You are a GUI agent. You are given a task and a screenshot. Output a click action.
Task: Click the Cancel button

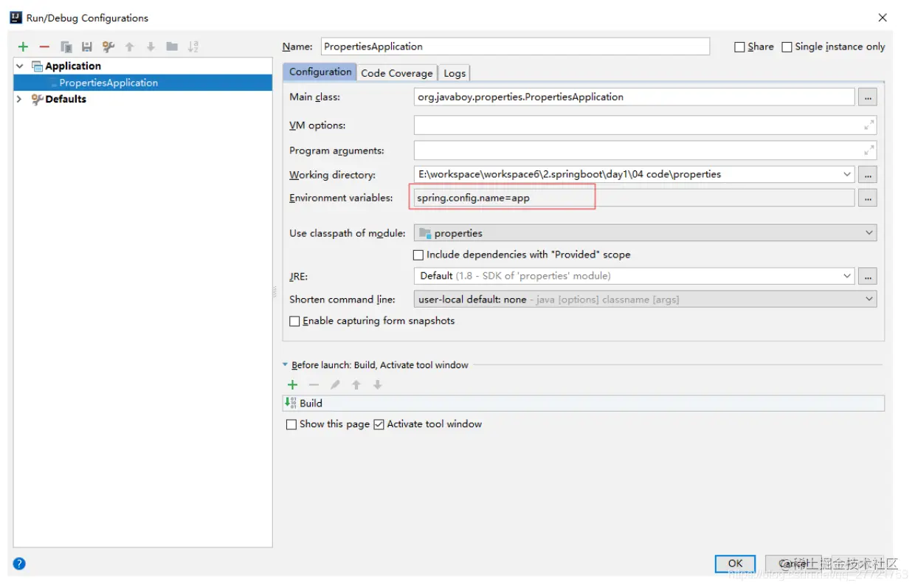(x=793, y=564)
